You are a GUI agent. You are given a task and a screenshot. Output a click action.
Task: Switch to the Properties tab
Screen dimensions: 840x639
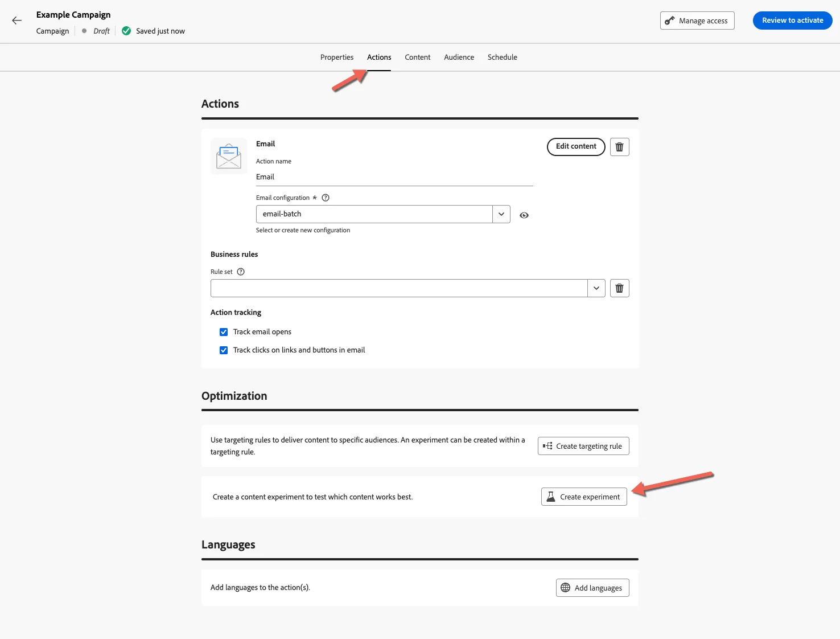[337, 57]
